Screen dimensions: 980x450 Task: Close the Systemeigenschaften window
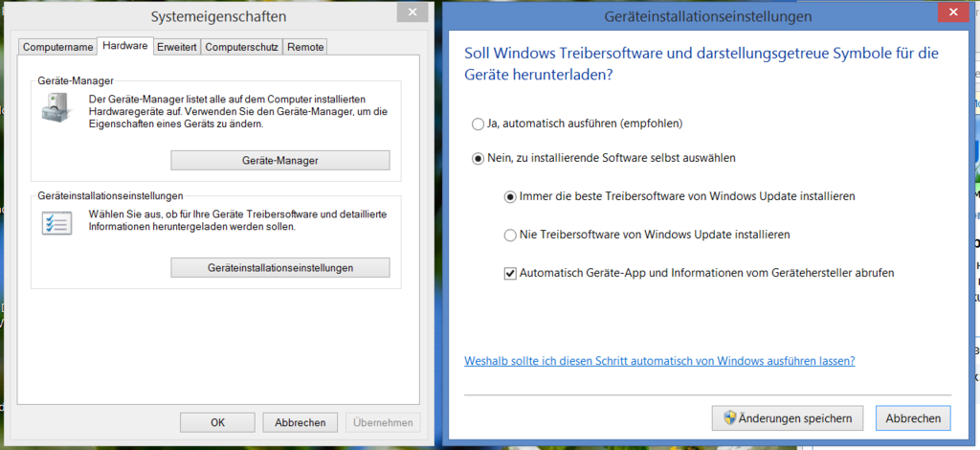[411, 11]
